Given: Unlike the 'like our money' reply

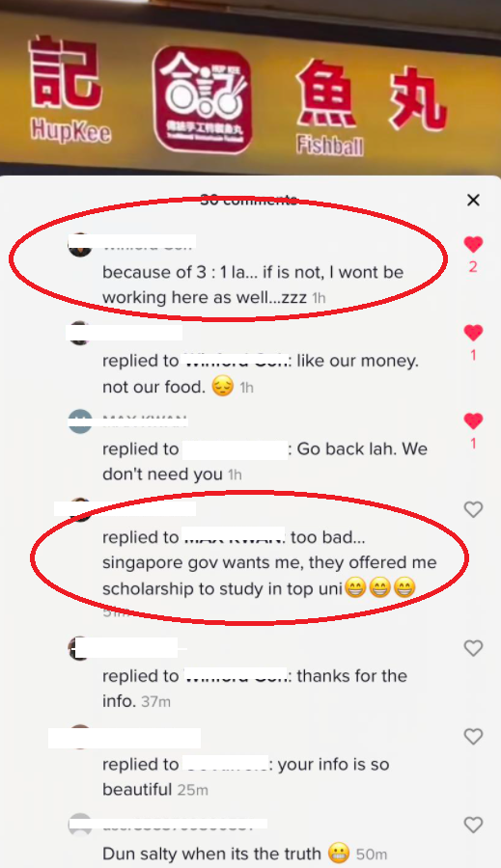Looking at the screenshot, I should pos(473,332).
